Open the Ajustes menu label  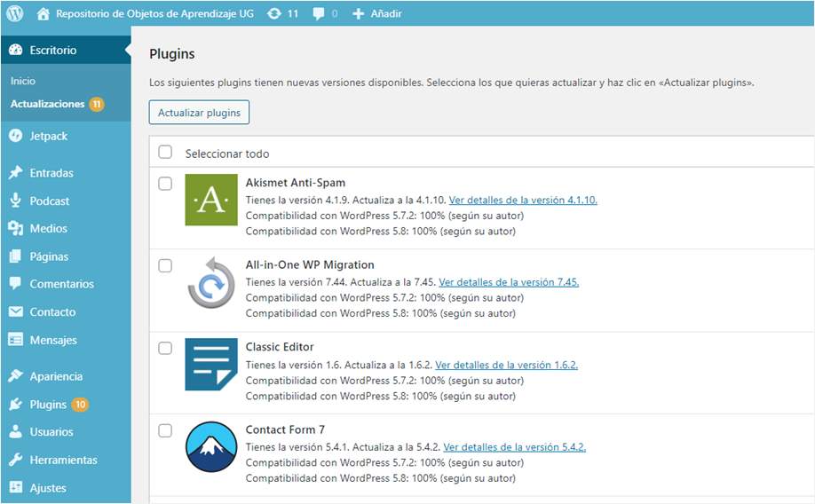coord(48,488)
